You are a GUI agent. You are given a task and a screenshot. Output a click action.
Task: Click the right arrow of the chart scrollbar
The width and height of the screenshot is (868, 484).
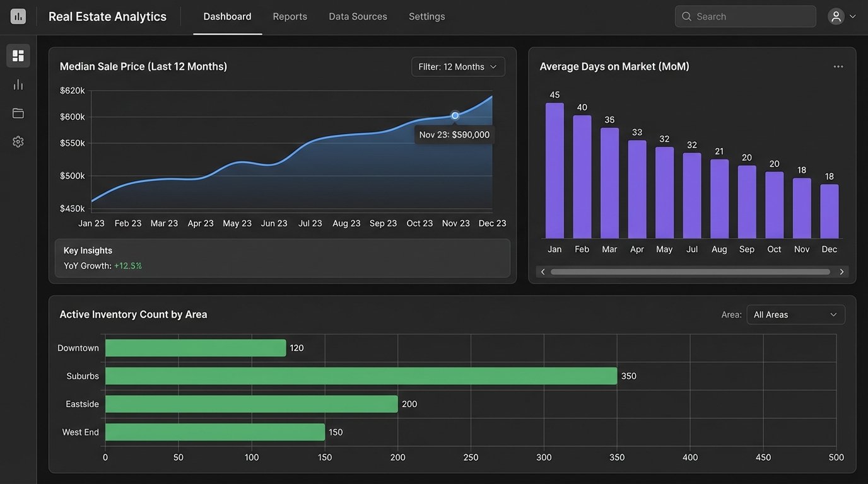point(842,271)
